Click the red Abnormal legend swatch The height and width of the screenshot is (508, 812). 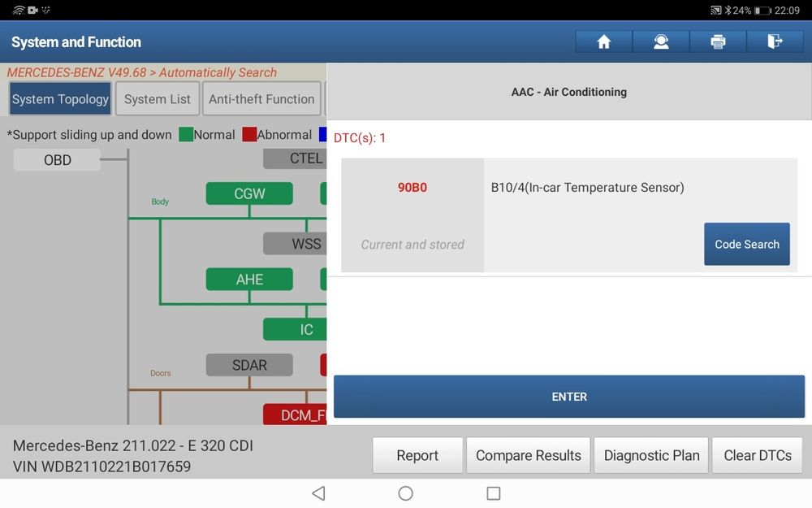click(249, 135)
